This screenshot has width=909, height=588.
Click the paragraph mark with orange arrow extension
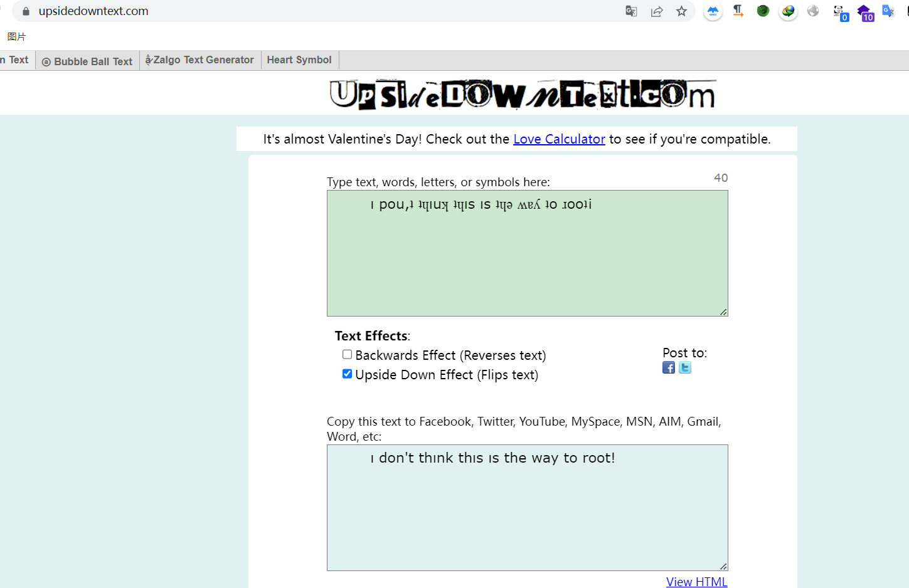point(738,11)
